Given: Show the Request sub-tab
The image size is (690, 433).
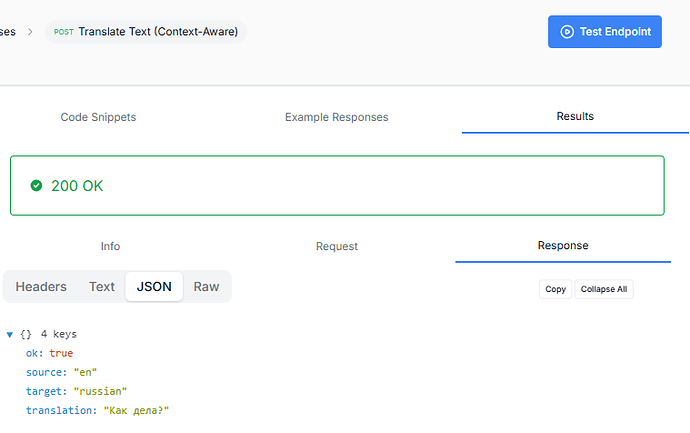Looking at the screenshot, I should 336,246.
